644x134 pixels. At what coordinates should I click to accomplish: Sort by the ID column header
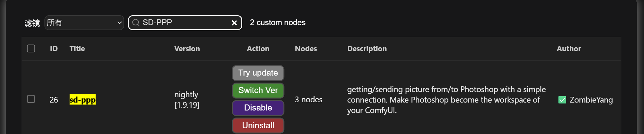[x=54, y=49]
